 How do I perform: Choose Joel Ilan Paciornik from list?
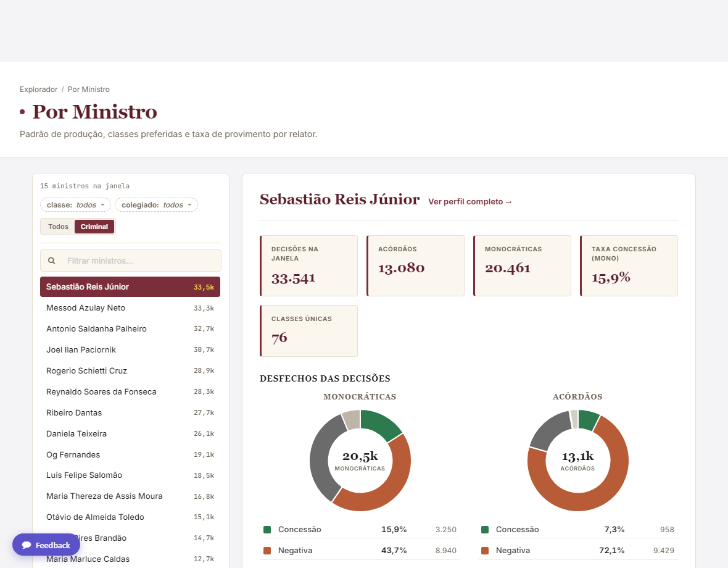(130, 349)
